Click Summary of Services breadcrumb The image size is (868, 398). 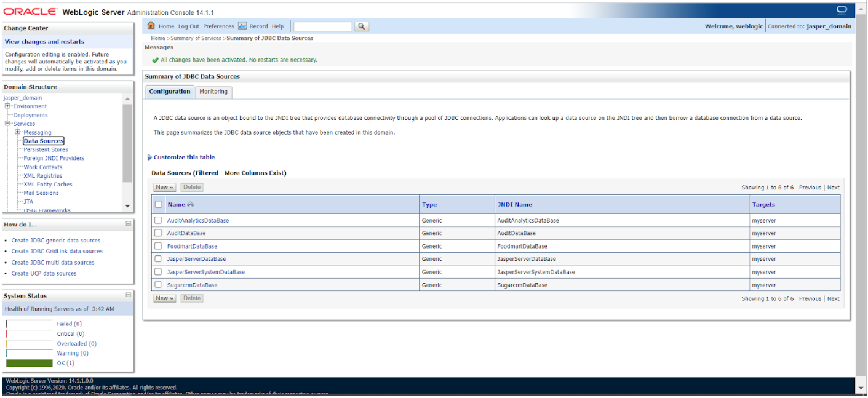pyautogui.click(x=196, y=38)
